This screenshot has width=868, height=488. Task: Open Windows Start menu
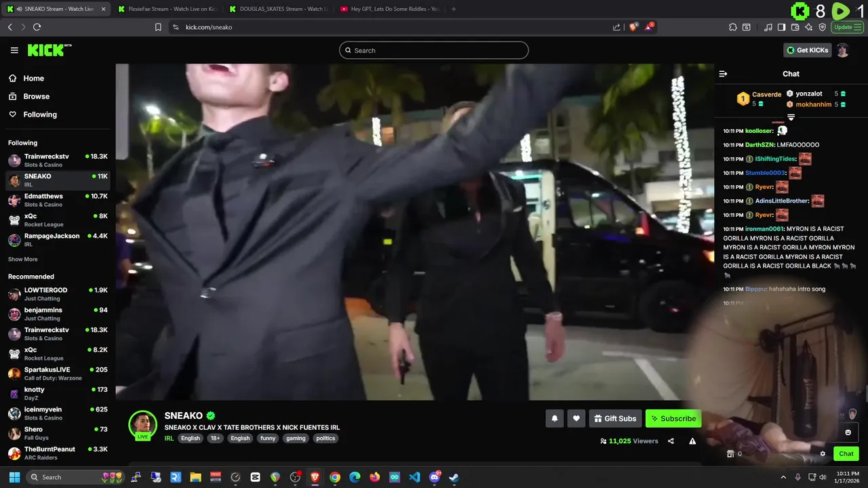(14, 477)
